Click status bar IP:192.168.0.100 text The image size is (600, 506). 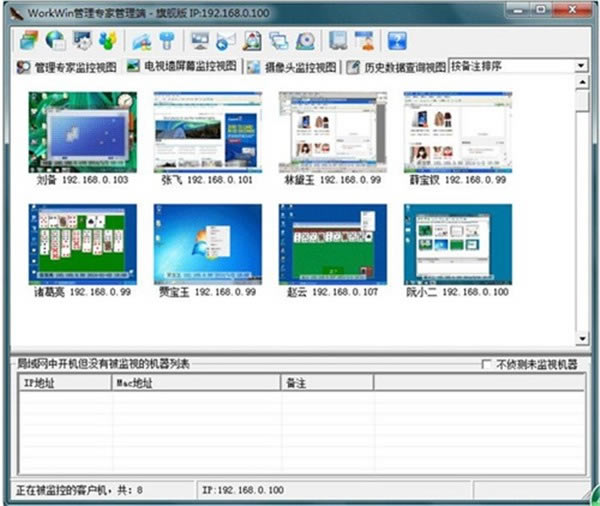pos(243,490)
